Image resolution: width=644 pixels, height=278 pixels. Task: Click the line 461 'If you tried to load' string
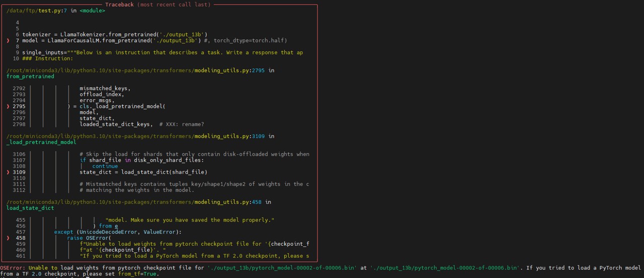(194, 256)
